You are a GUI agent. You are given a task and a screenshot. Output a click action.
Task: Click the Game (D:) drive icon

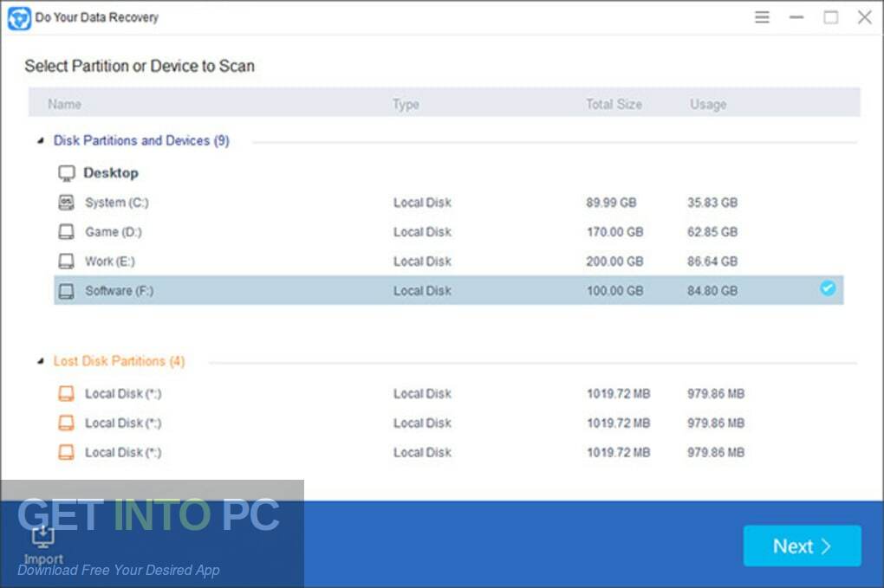(x=67, y=231)
